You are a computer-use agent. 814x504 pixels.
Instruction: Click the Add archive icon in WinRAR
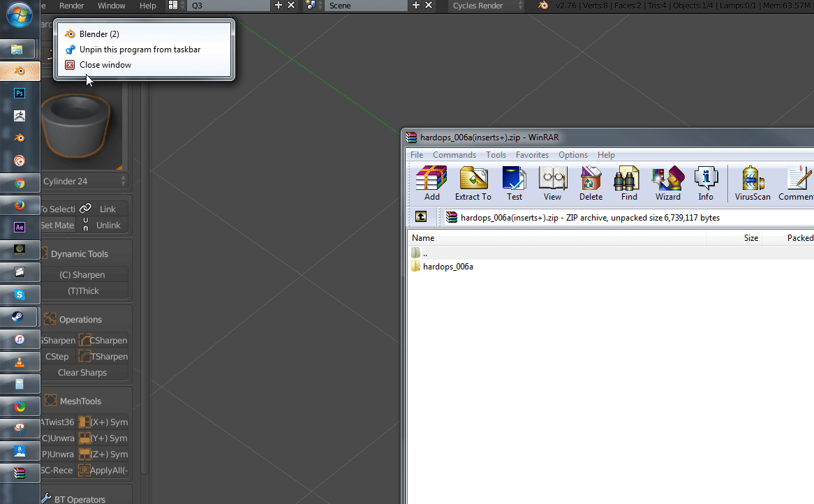click(431, 183)
